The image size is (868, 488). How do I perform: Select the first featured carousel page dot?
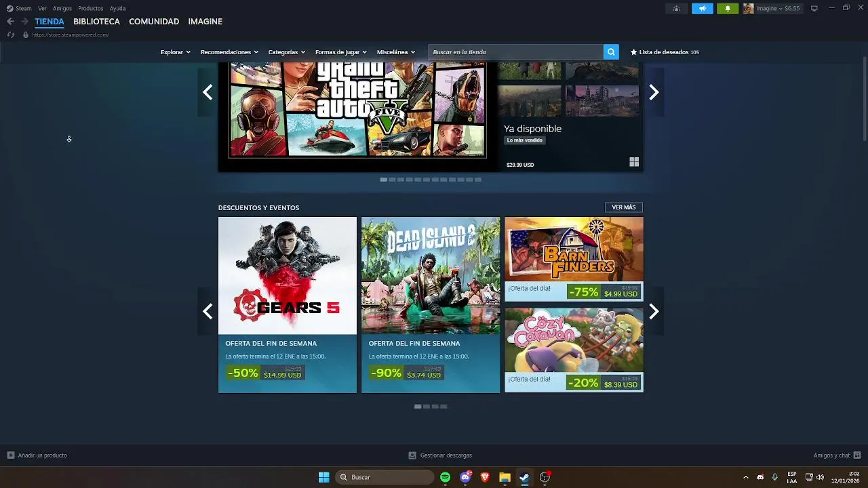point(384,180)
